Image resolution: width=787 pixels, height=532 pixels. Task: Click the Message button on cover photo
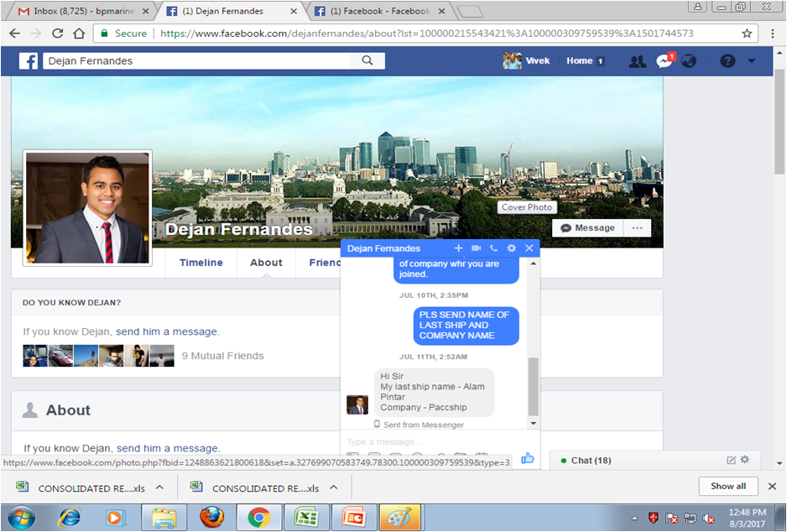point(587,228)
